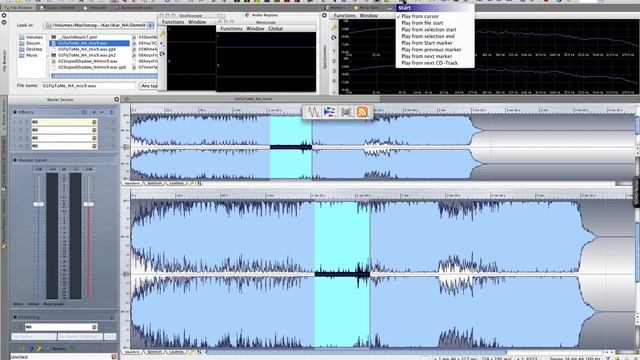Toggle the Master Level section fold button
Screen dimensions: 640x360
point(15,160)
